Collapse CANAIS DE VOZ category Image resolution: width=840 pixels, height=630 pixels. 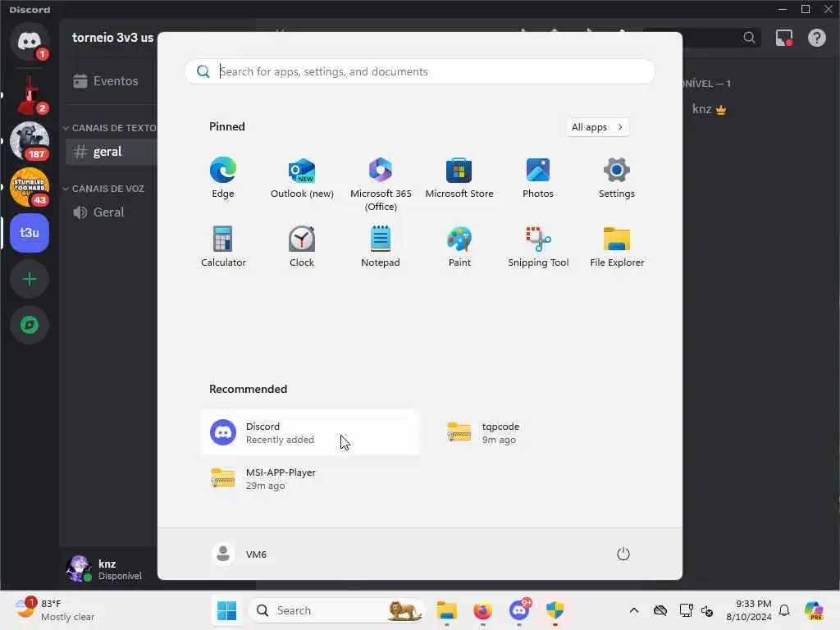coord(104,189)
